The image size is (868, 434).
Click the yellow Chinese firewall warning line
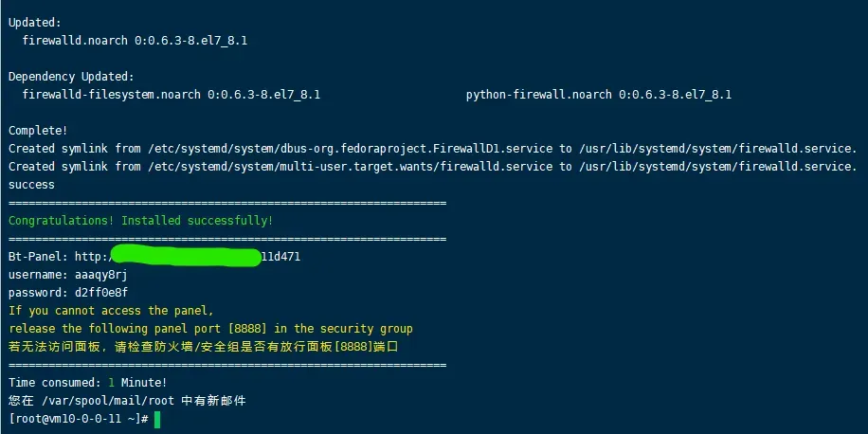pos(203,347)
